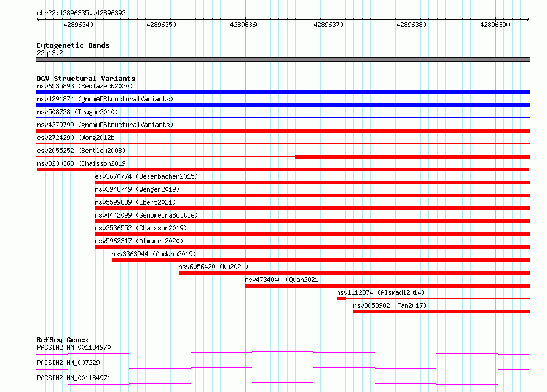Click the Cytogenetic Bands track title

click(73, 45)
